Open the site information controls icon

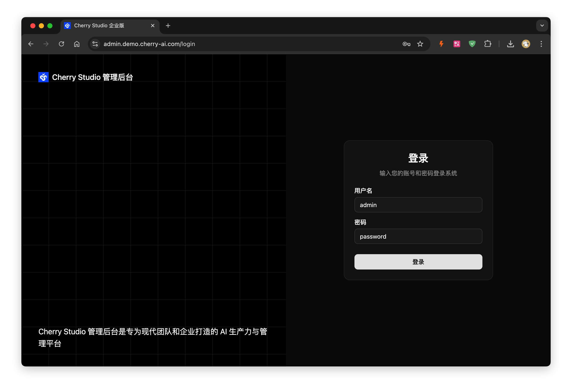tap(95, 44)
